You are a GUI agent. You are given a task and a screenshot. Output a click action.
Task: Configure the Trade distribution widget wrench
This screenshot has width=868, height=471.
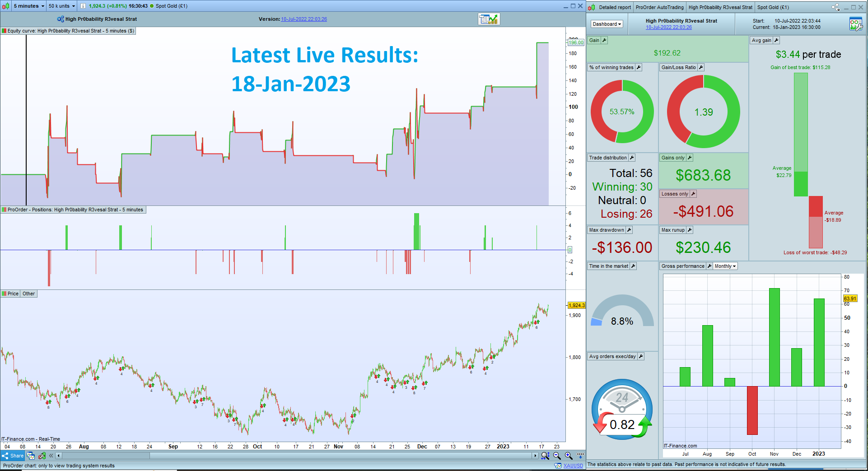[632, 158]
